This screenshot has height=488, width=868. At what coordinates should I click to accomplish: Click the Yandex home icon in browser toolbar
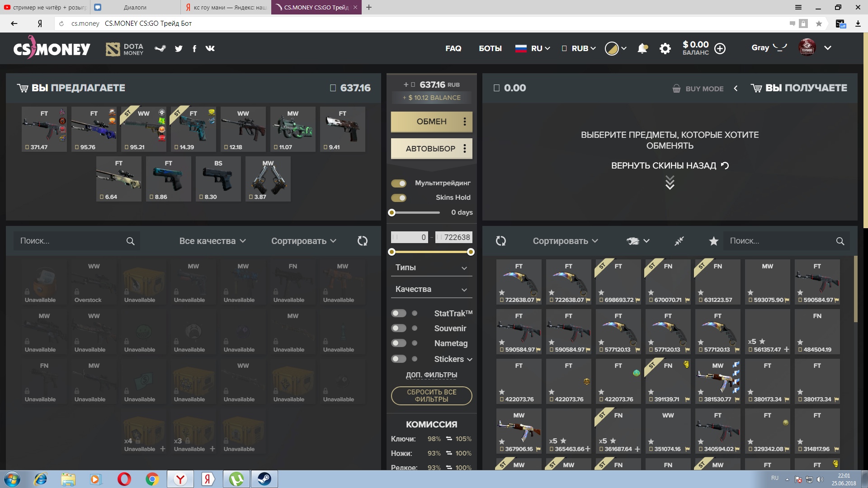click(x=40, y=23)
